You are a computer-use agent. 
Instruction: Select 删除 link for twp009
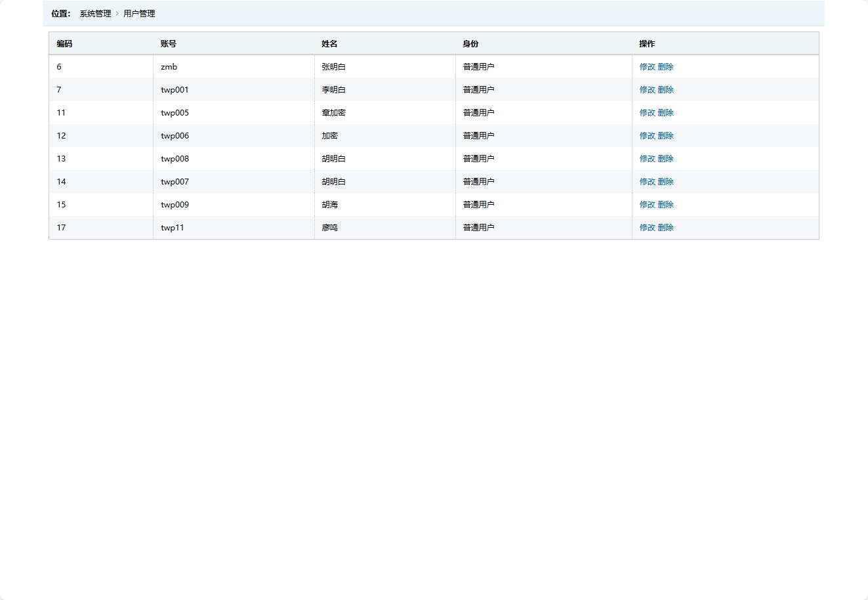click(x=665, y=205)
